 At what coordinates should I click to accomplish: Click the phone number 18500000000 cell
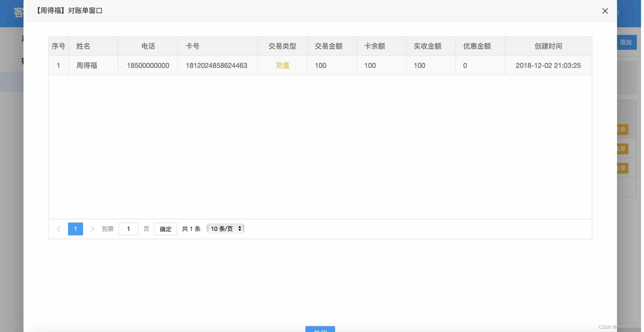tap(148, 66)
